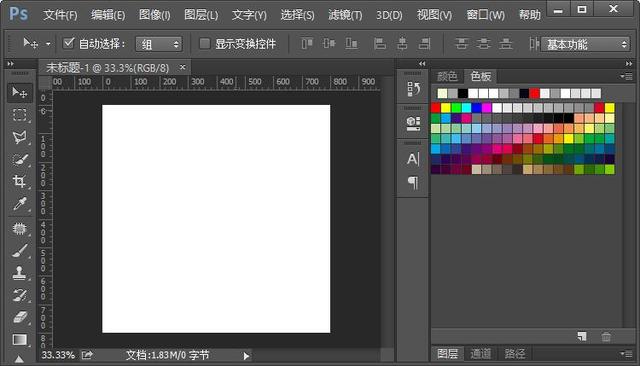This screenshot has width=640, height=366.
Task: Click the Ps application logo
Action: tap(19, 14)
